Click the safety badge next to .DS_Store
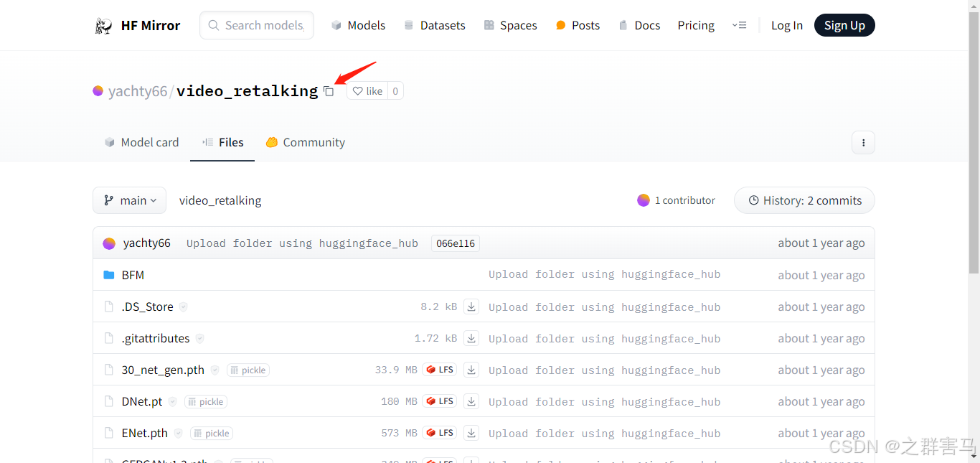Screen dimensions: 980x463 tap(184, 307)
